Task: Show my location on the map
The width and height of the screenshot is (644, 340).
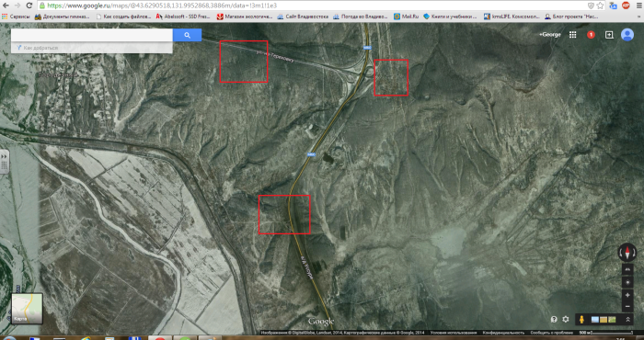Action: coord(627,282)
